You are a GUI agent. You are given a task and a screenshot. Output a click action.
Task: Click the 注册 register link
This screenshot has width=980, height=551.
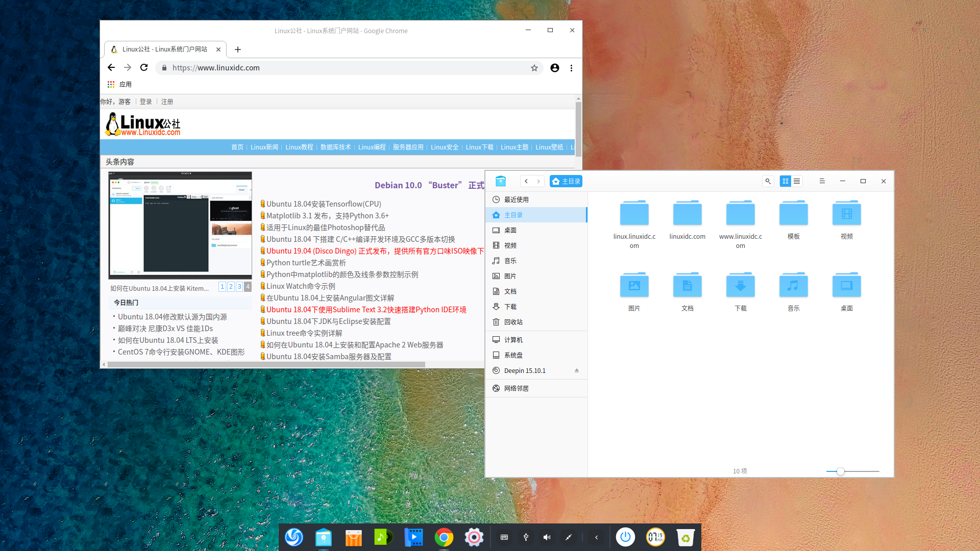coord(167,102)
